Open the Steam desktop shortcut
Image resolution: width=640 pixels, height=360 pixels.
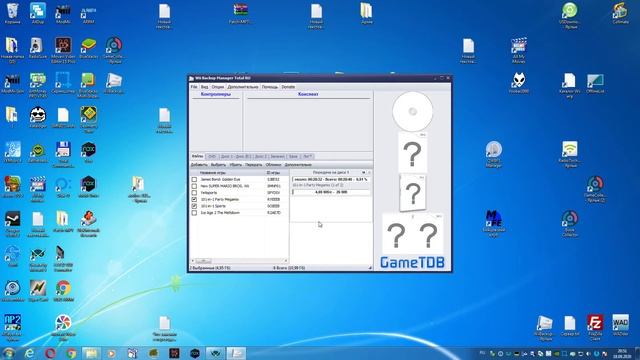click(13, 224)
